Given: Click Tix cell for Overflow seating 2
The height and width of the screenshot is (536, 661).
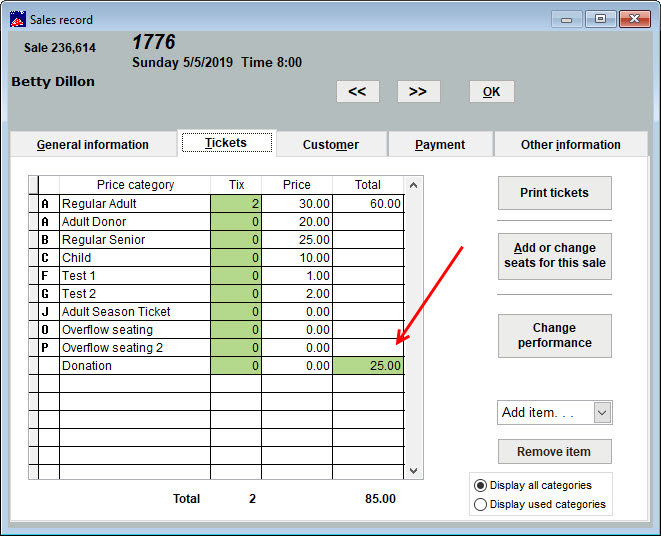Looking at the screenshot, I should (x=236, y=347).
